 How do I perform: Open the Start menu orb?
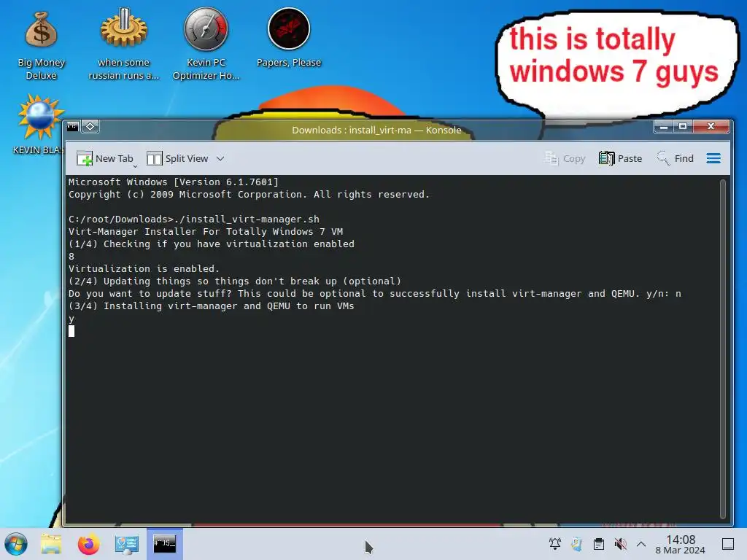(16, 544)
